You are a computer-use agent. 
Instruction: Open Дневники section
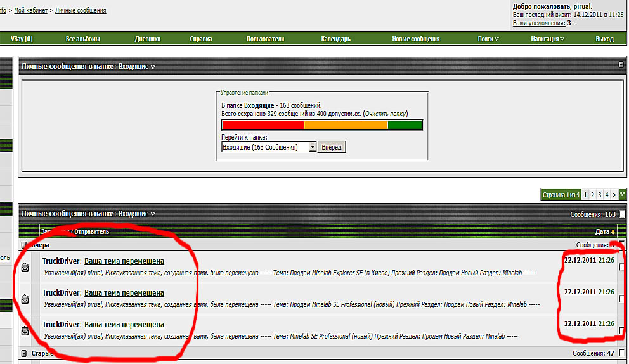click(147, 39)
